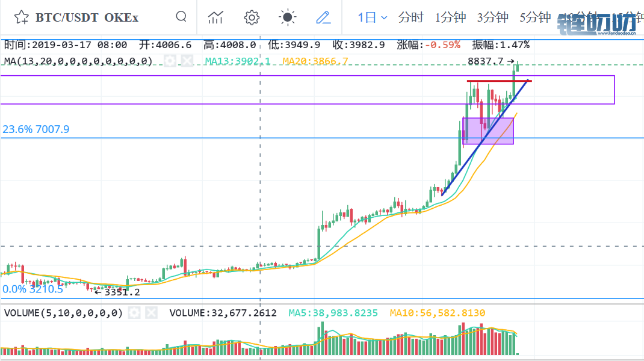This screenshot has height=361, width=644.
Task: Click the 涨幅:-0.59% change value
Action: 429,45
